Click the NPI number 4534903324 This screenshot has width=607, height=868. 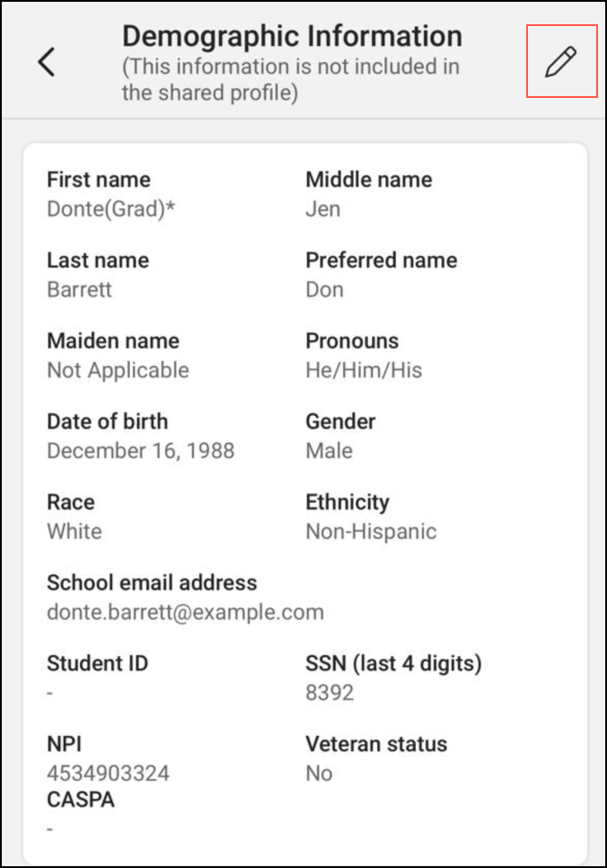[108, 773]
